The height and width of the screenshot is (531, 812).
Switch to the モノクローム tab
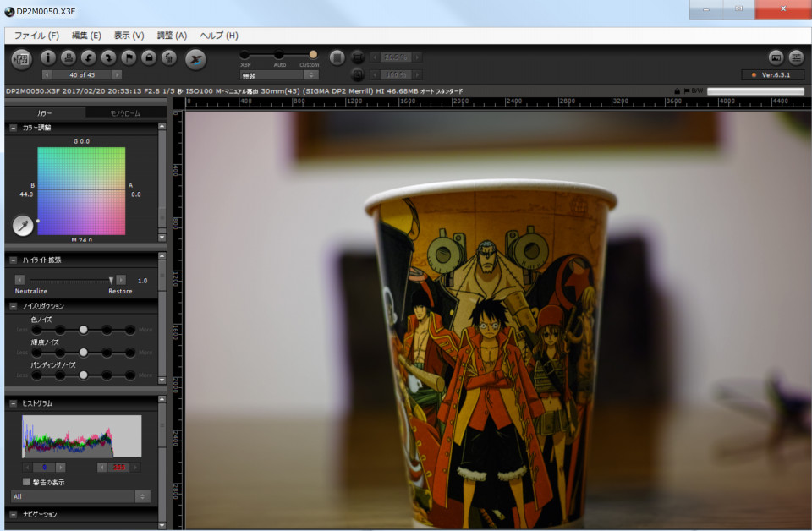click(125, 112)
